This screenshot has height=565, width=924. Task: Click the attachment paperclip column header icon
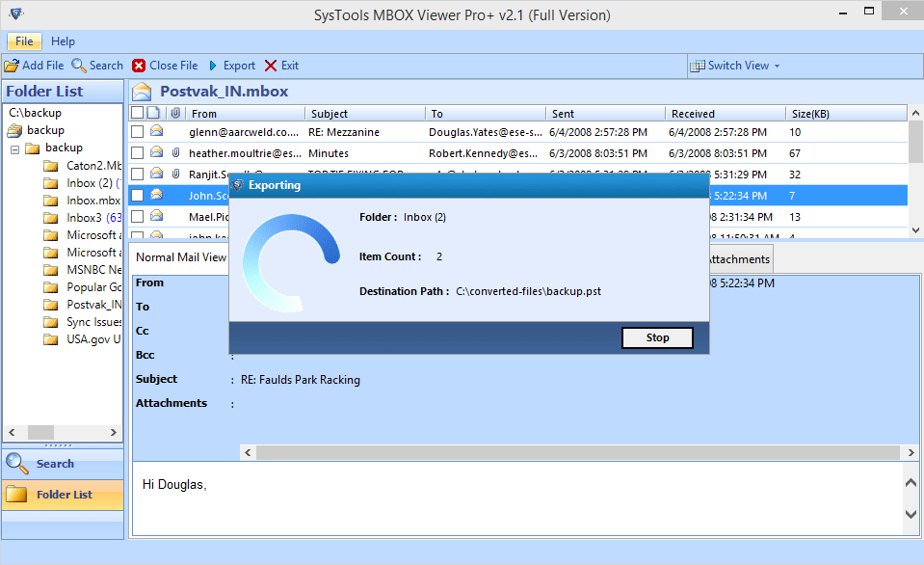coord(175,113)
